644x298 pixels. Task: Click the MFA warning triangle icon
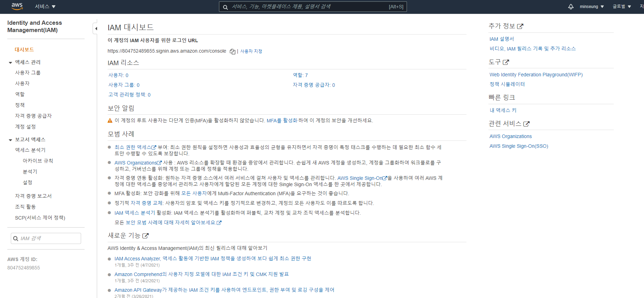(110, 121)
